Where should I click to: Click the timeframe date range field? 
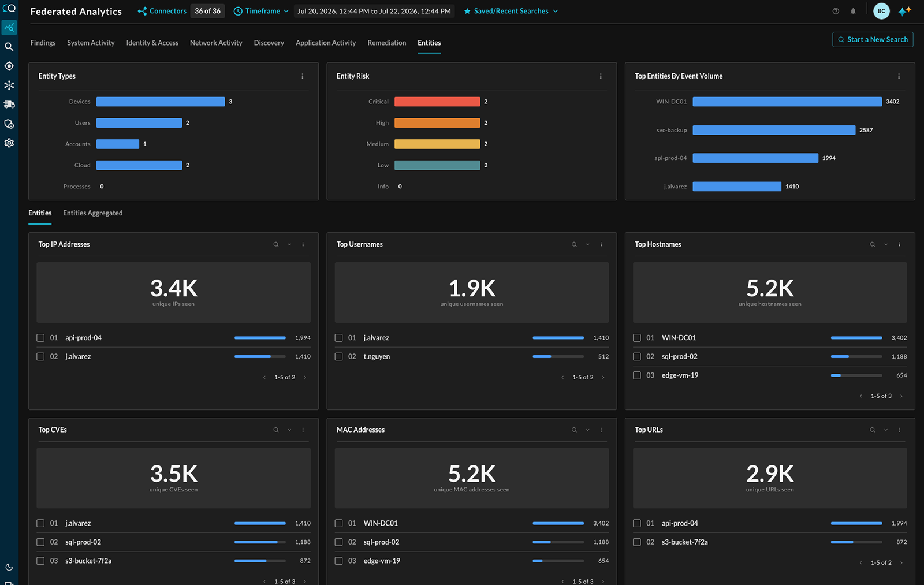tap(374, 11)
